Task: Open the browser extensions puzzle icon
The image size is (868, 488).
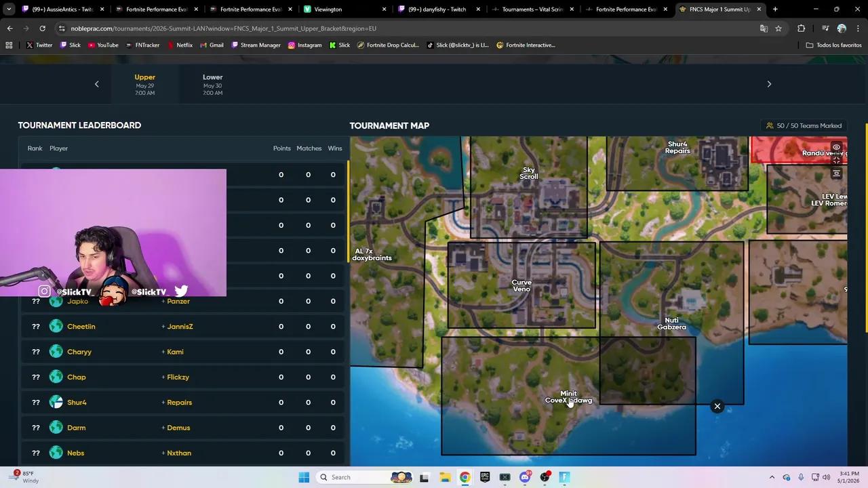Action: (802, 28)
